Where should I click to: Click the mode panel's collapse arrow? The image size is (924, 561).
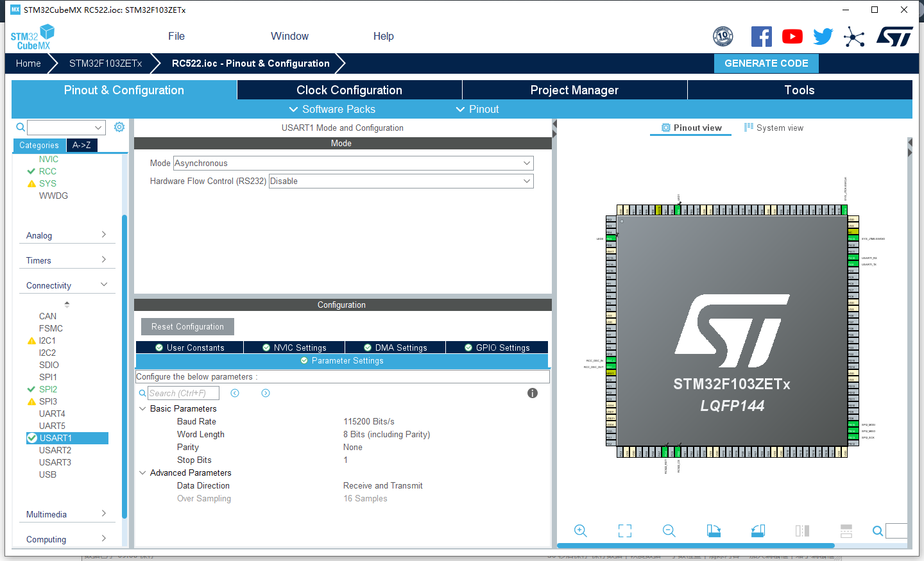(554, 124)
